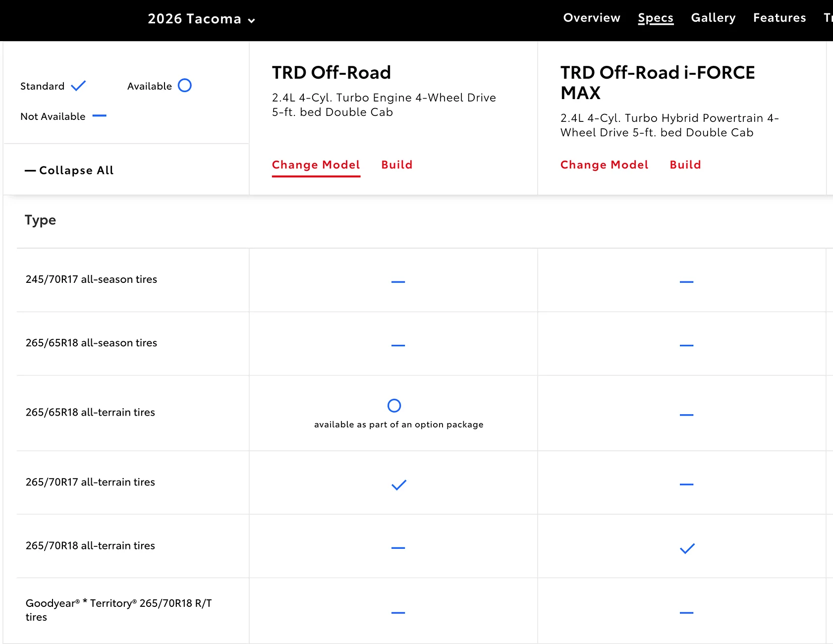Click TRD Off-Road checkmark for 265/70R17 all-terrain

tap(398, 485)
